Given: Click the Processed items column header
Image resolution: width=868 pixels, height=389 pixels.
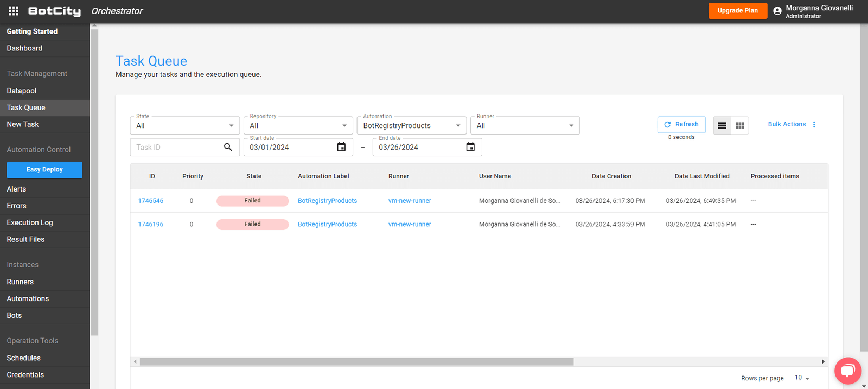Looking at the screenshot, I should [775, 176].
